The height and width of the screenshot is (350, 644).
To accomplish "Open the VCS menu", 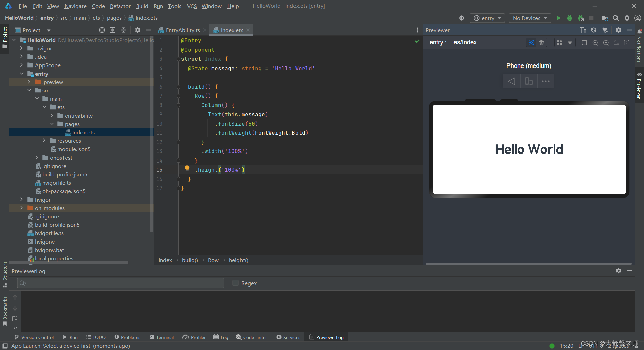I will point(192,6).
